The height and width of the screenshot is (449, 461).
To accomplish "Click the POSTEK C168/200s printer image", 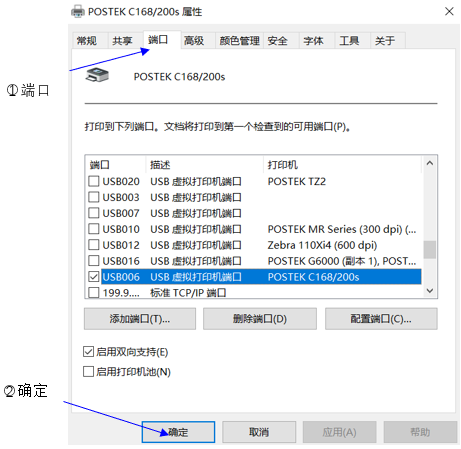I will click(x=97, y=76).
